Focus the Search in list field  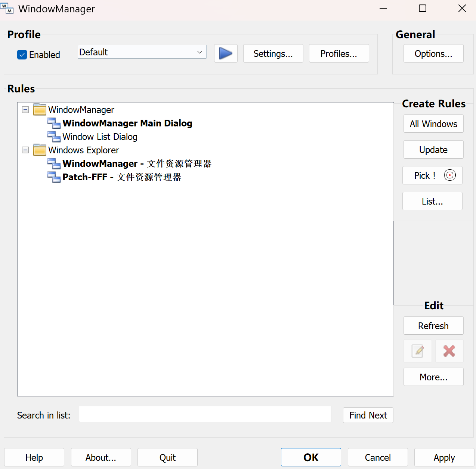205,414
